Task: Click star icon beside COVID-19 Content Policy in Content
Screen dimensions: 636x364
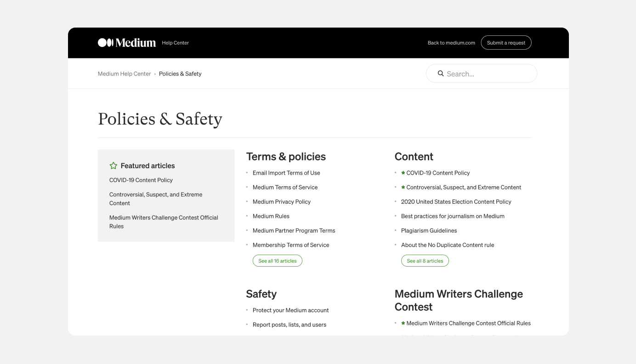Action: [x=403, y=173]
